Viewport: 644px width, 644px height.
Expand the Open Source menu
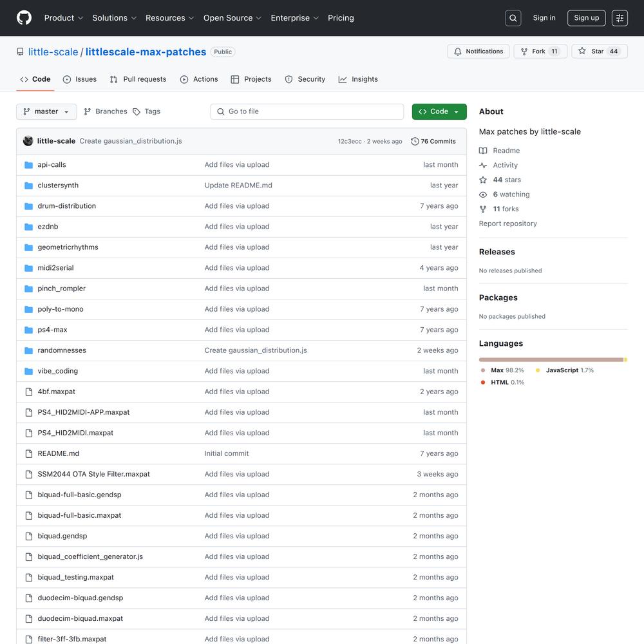coord(232,18)
